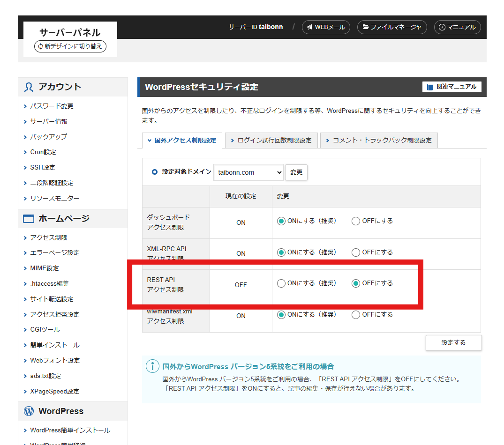Click the WEBメール paper plane icon
Viewport: 504px width, 445px height.
[309, 27]
